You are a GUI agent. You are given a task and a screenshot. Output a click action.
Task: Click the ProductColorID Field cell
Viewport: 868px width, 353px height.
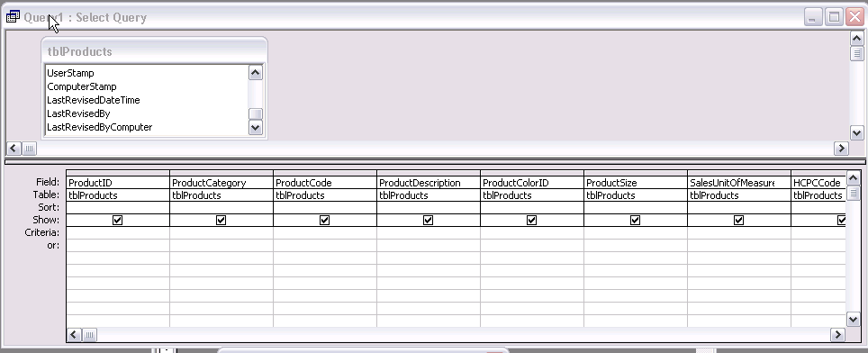tap(532, 183)
